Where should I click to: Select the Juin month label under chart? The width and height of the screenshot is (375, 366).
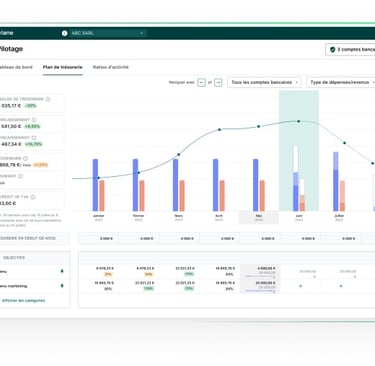click(299, 217)
